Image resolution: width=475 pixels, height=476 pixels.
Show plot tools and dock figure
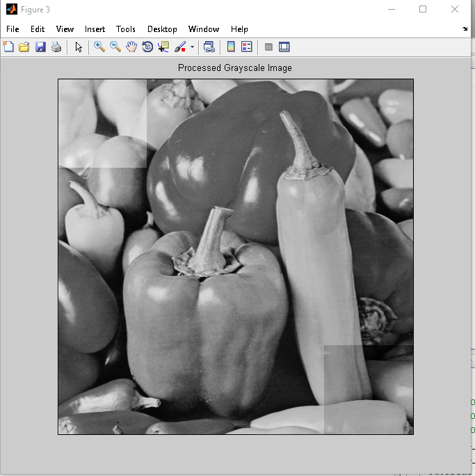(x=284, y=47)
